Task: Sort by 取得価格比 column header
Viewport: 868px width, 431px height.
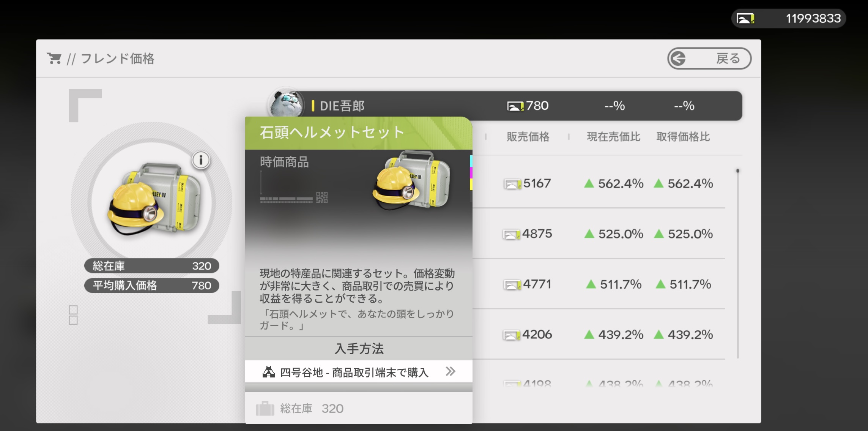Action: click(683, 137)
